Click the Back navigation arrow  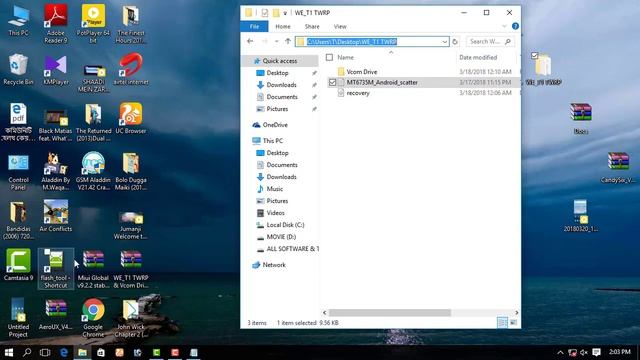click(x=250, y=41)
